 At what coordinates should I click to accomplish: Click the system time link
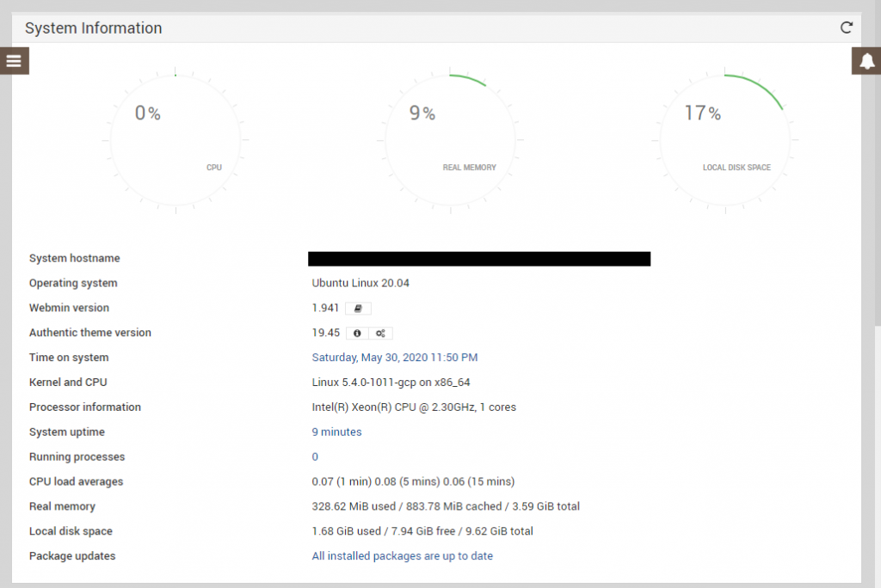(394, 358)
